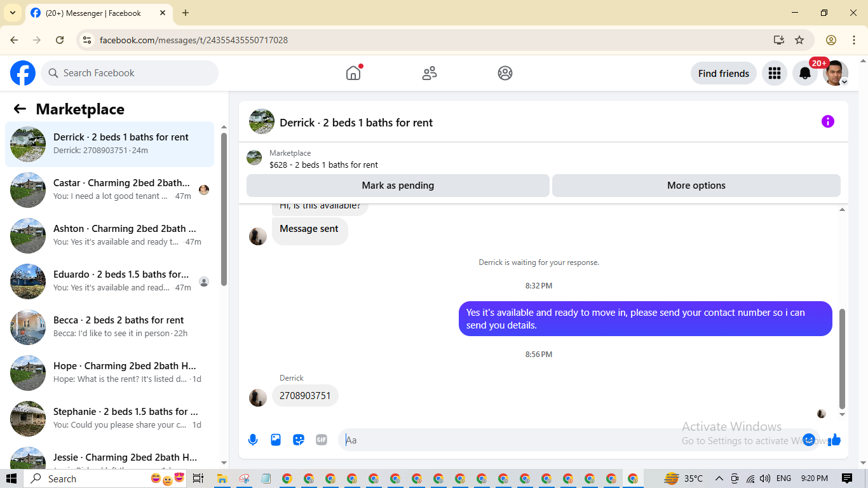Open the Chrome profile icon
Viewport: 868px width, 488px height.
(x=831, y=40)
